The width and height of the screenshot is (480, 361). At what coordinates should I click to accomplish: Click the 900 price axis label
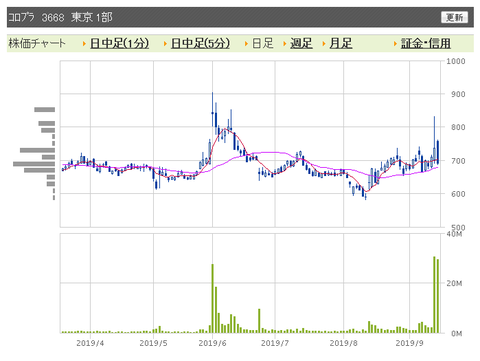point(458,94)
